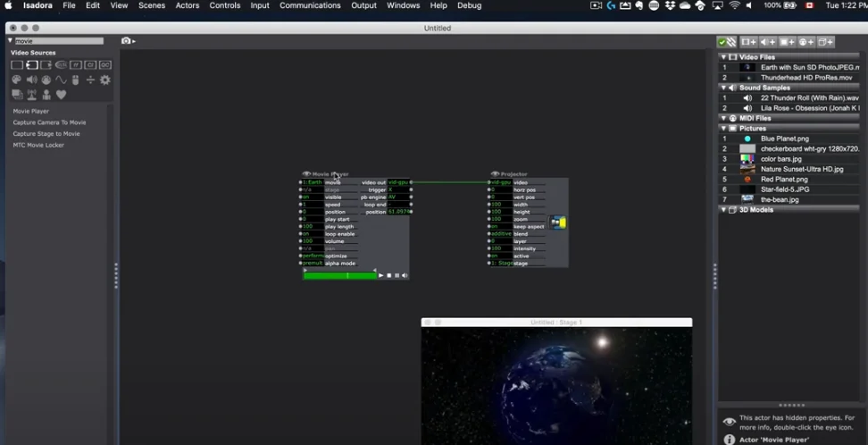Toggle the Projector eye icon
This screenshot has height=445, width=868.
click(495, 174)
